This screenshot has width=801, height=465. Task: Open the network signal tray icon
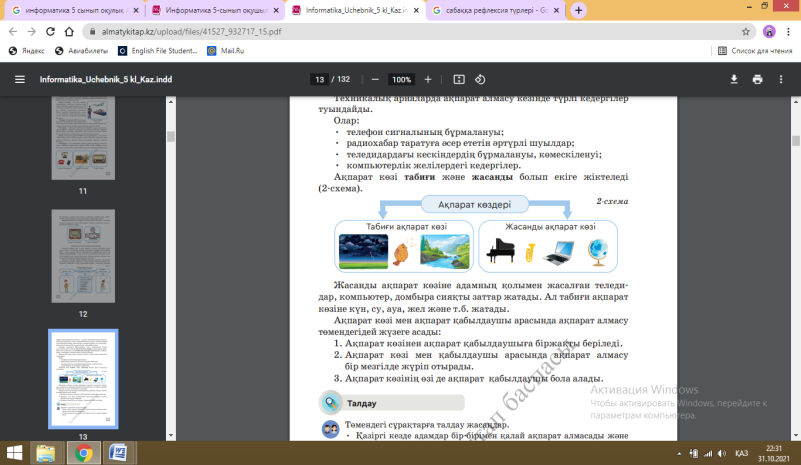click(x=708, y=453)
